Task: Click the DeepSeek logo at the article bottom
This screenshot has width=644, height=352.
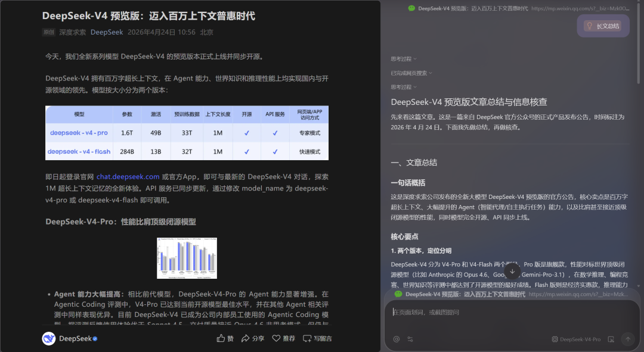Action: coord(48,338)
